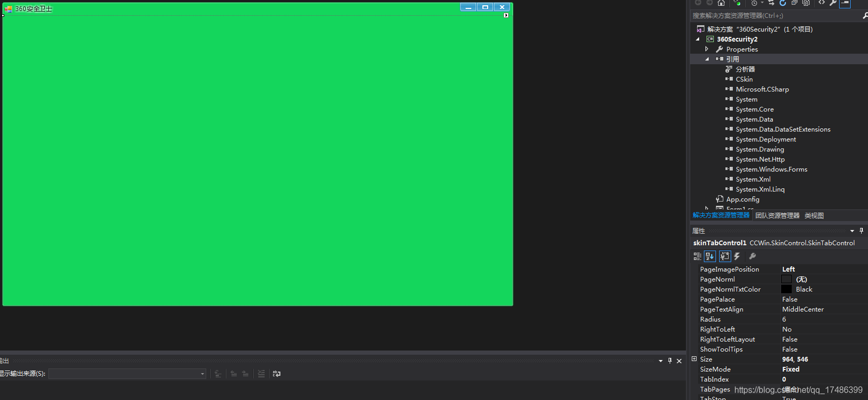Switch to 类视图 tab
This screenshot has height=400, width=868.
point(814,216)
